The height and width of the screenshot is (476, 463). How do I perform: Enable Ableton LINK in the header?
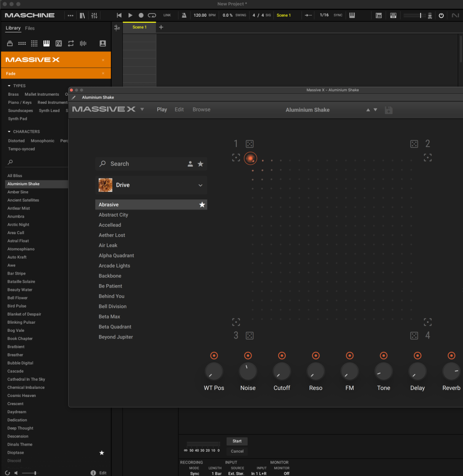point(167,15)
